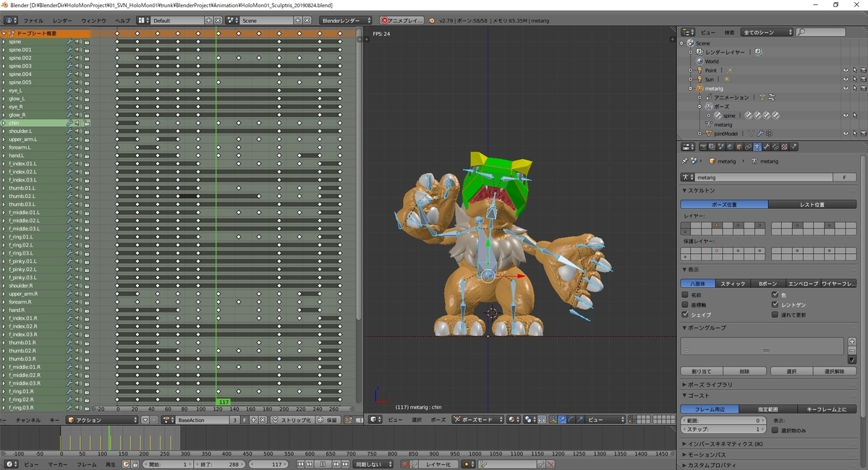Disable the 色 checkbox
Viewport: 868px width, 470px height.
coord(775,295)
